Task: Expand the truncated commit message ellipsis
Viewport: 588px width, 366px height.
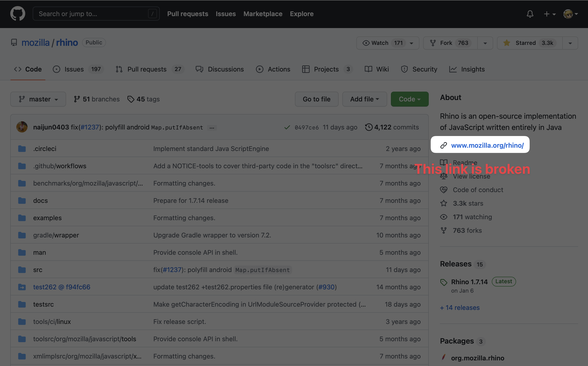Action: pyautogui.click(x=212, y=128)
